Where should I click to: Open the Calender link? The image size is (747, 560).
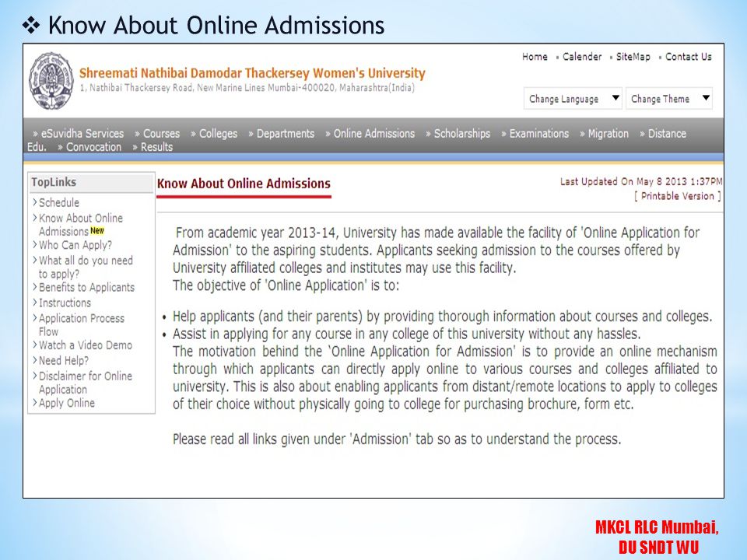coord(582,57)
